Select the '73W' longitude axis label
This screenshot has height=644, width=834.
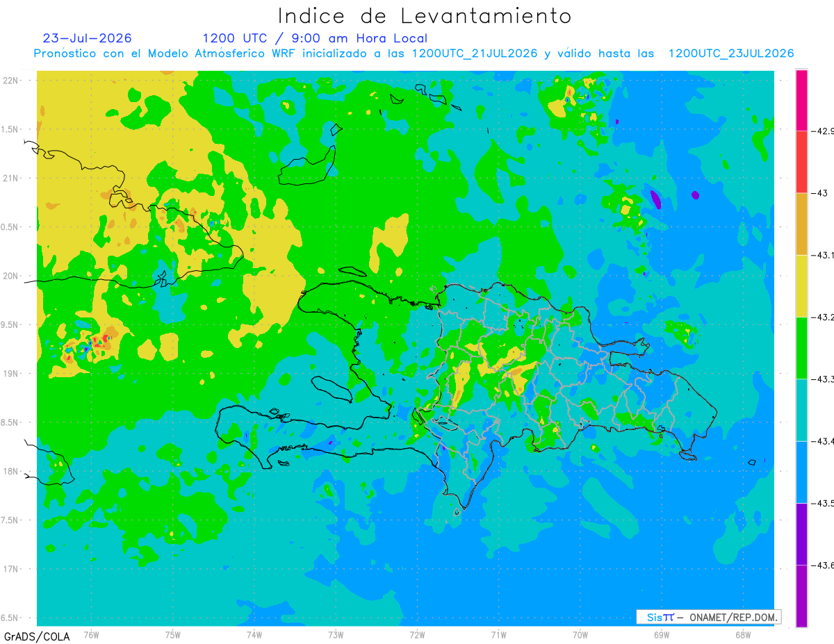tap(336, 634)
